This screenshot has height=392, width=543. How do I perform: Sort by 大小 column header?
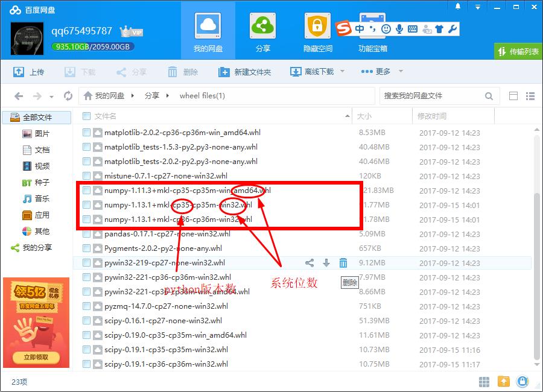(383, 116)
